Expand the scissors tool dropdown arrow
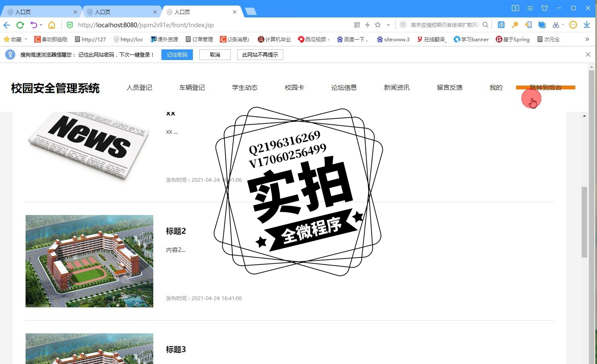This screenshot has width=597, height=364. click(x=563, y=25)
